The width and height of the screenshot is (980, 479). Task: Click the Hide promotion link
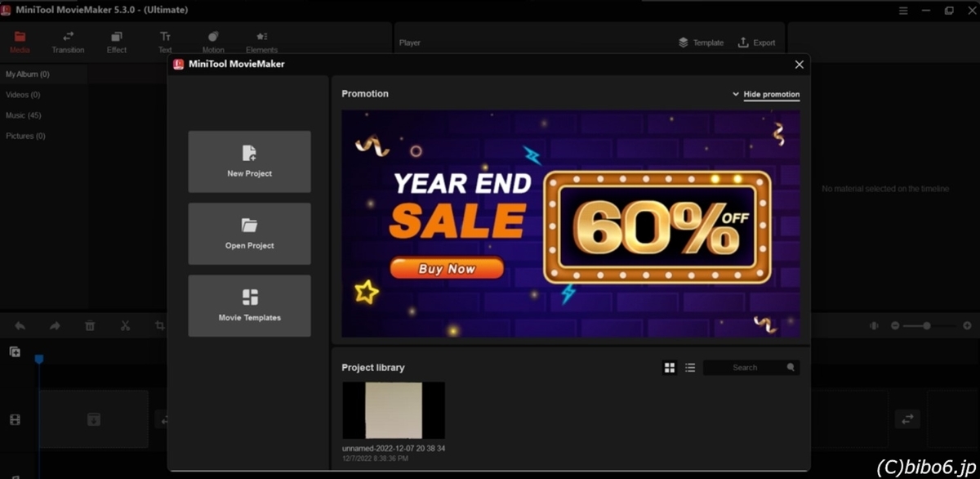click(x=771, y=94)
